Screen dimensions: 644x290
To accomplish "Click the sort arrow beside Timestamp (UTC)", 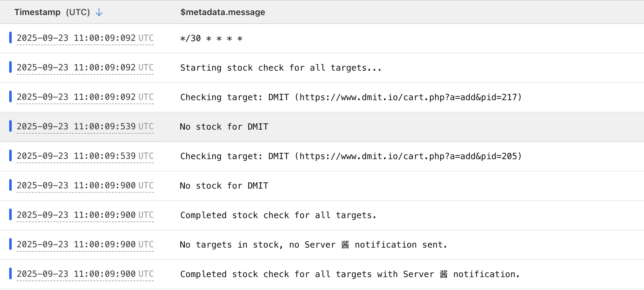I will pyautogui.click(x=99, y=12).
